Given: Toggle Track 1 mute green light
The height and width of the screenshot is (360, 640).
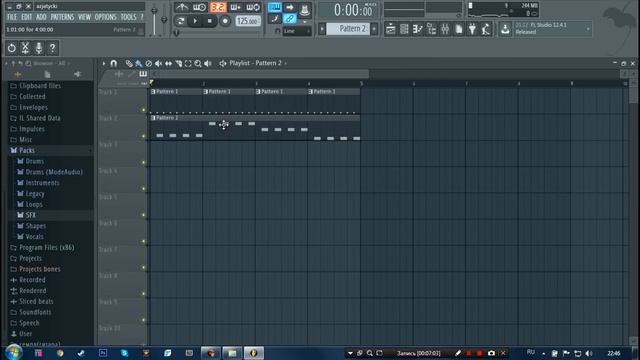Looking at the screenshot, I should [144, 110].
